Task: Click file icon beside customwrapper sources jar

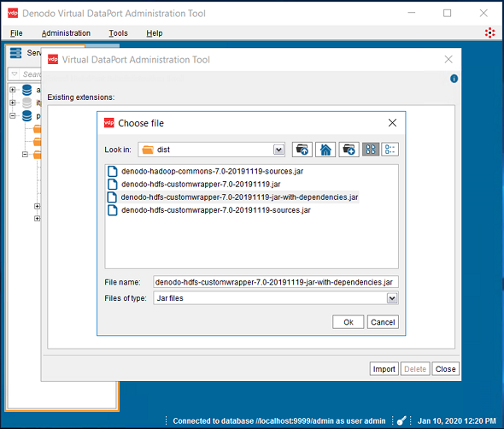Action: (x=113, y=210)
